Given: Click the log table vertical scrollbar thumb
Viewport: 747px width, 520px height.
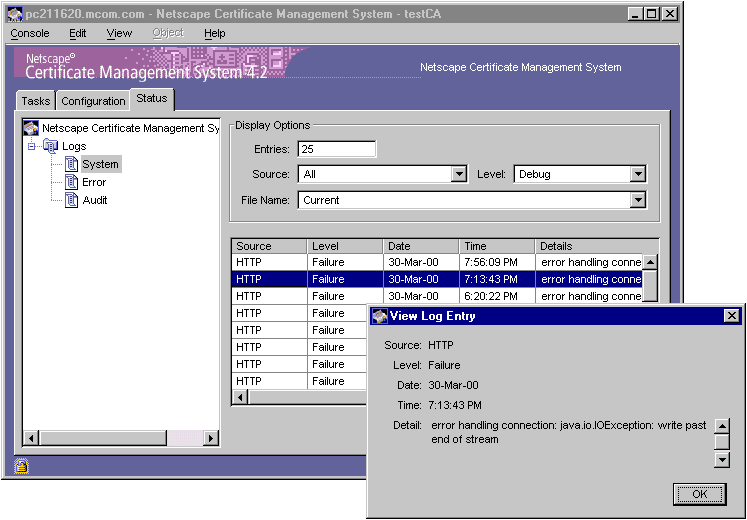Looking at the screenshot, I should pos(650,286).
